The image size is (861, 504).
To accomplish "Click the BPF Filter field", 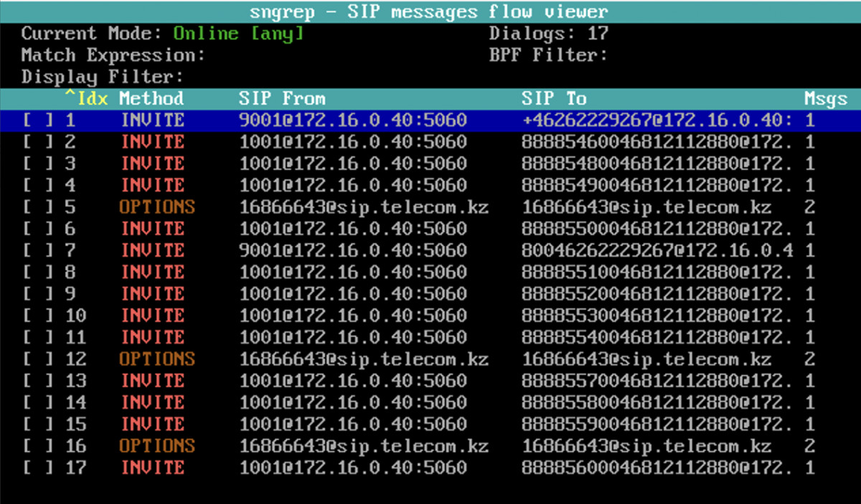I will tap(548, 55).
